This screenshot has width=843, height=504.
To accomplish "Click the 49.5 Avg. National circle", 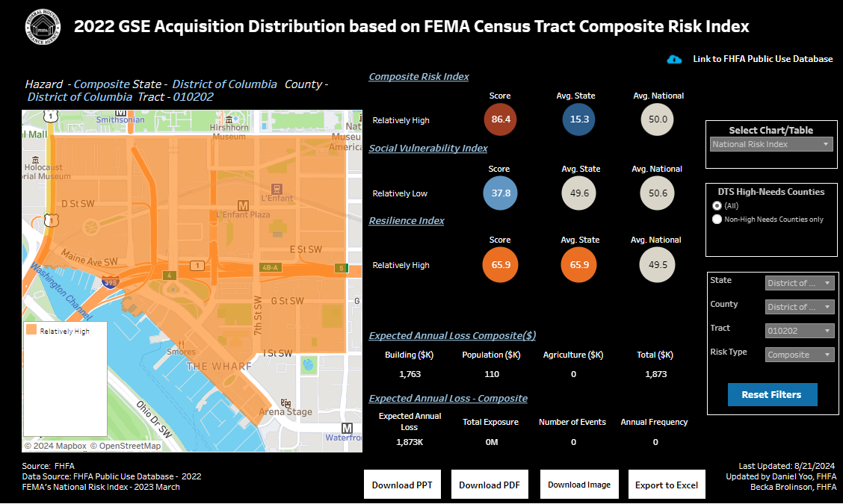I will tap(658, 264).
